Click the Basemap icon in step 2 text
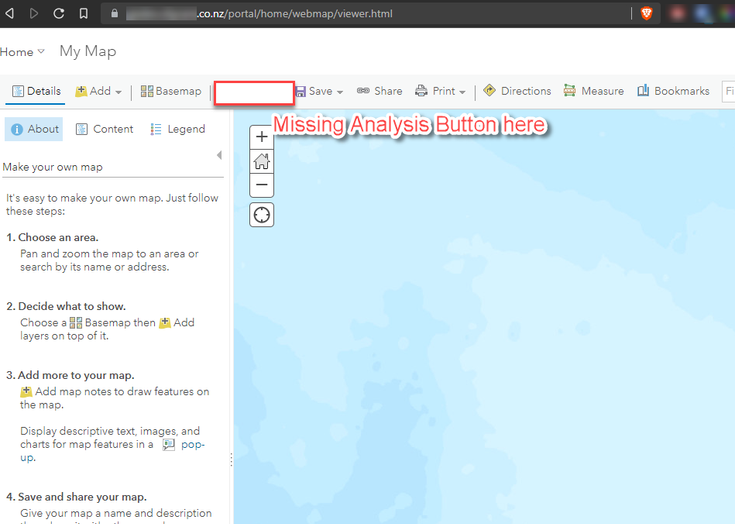735x524 pixels. click(75, 323)
